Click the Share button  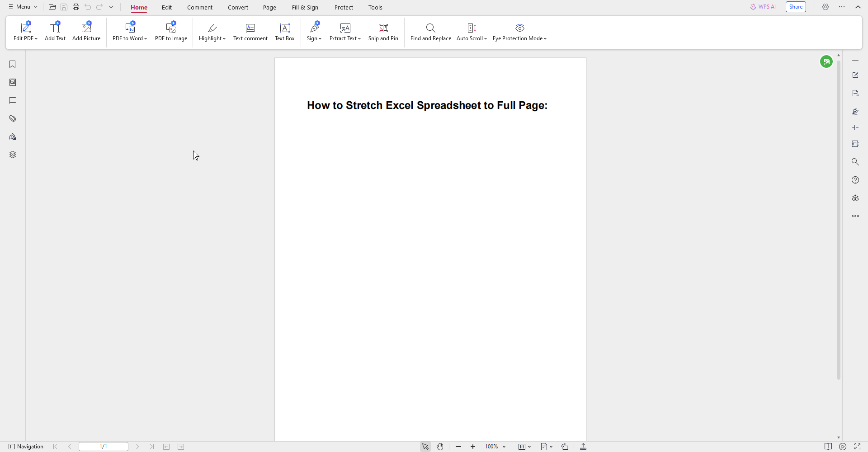(795, 6)
